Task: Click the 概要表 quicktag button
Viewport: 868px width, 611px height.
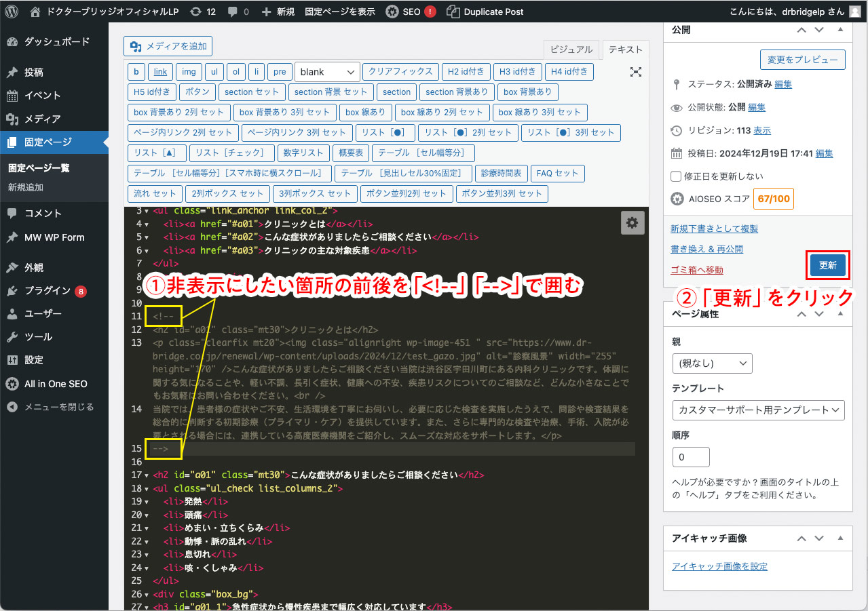Action: point(351,153)
